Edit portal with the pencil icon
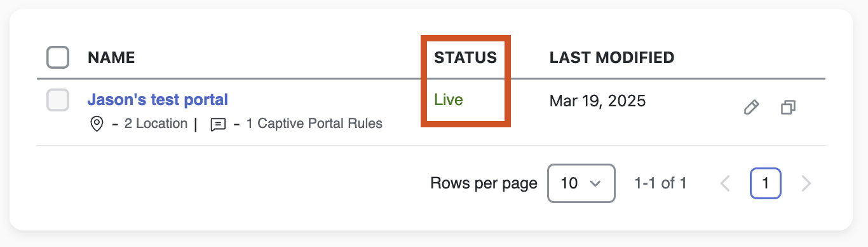Screen dimensions: 868x247 (751, 108)
